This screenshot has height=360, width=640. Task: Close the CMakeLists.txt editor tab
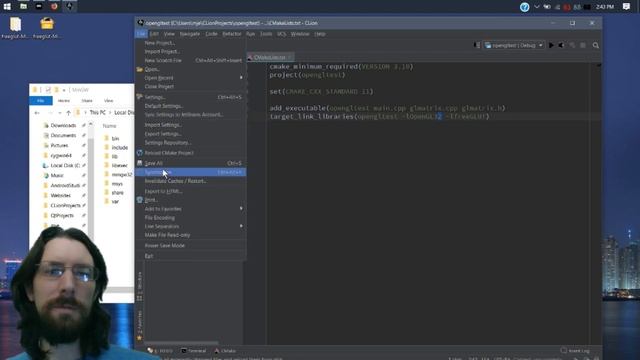(x=289, y=58)
